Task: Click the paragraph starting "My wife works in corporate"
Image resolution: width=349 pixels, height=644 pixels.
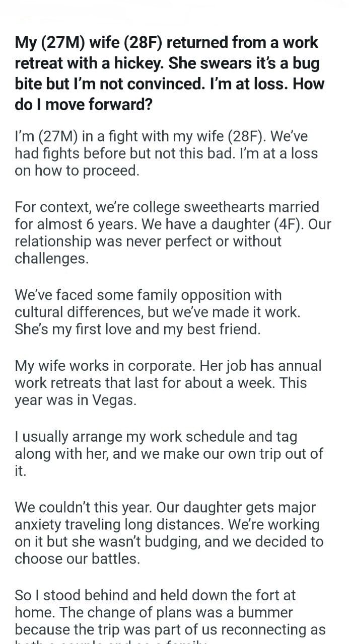Action: (167, 382)
